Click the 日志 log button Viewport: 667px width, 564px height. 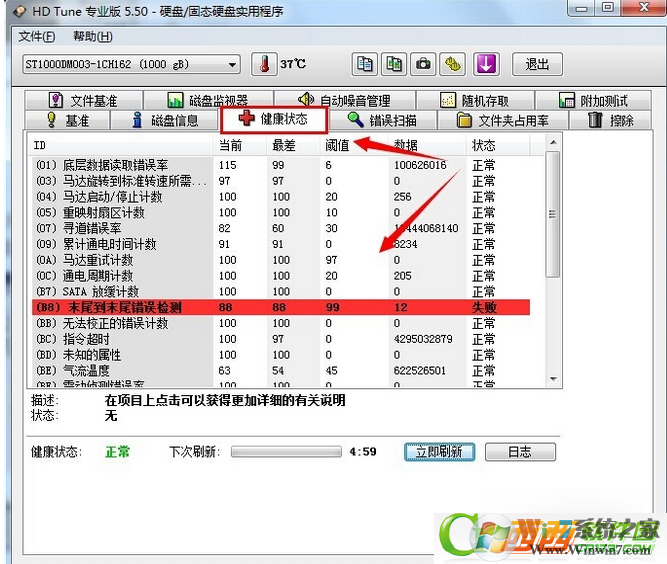pyautogui.click(x=519, y=452)
